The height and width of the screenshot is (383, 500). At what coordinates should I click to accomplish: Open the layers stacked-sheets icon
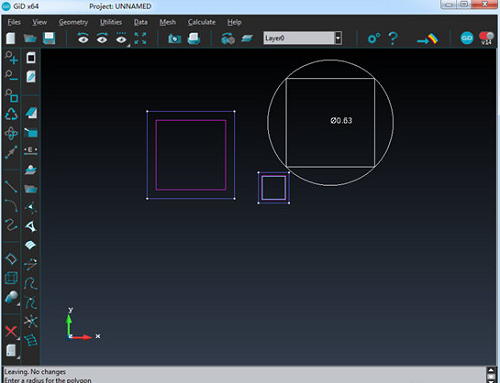click(247, 38)
